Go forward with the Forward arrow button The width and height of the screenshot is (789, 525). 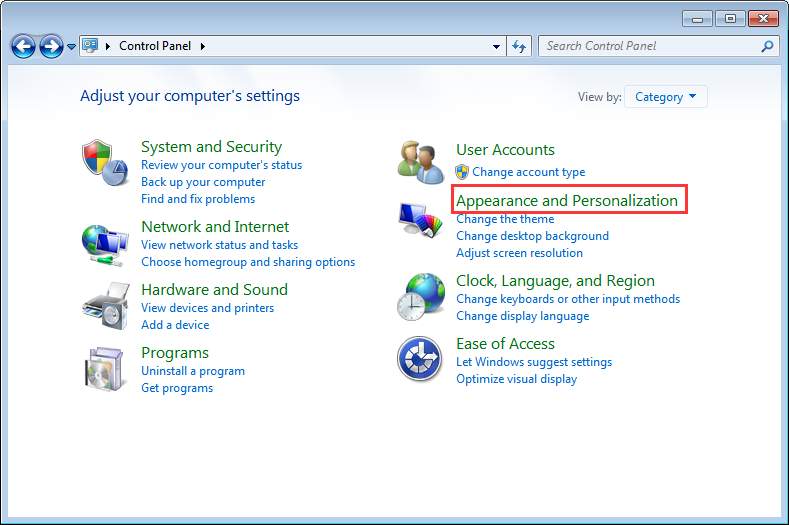[x=51, y=47]
